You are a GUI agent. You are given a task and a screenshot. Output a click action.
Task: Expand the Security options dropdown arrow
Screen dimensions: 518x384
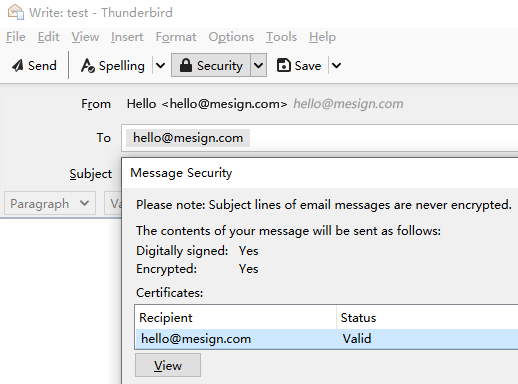tap(258, 65)
